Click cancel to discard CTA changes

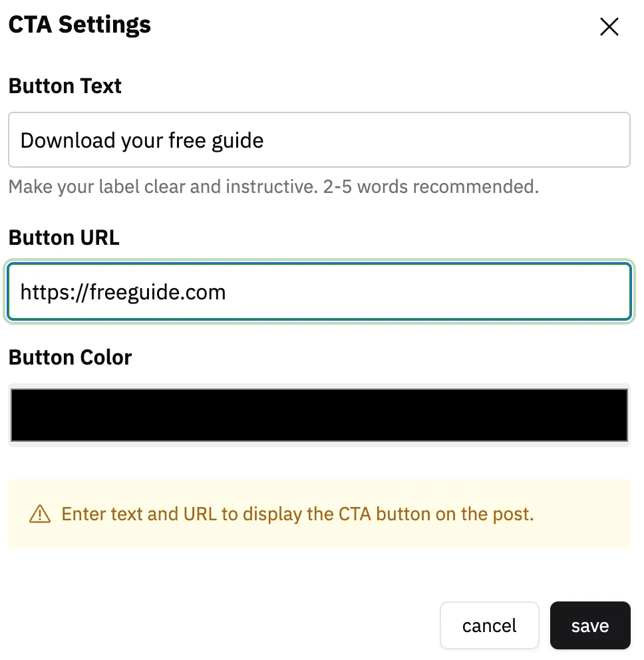489,625
